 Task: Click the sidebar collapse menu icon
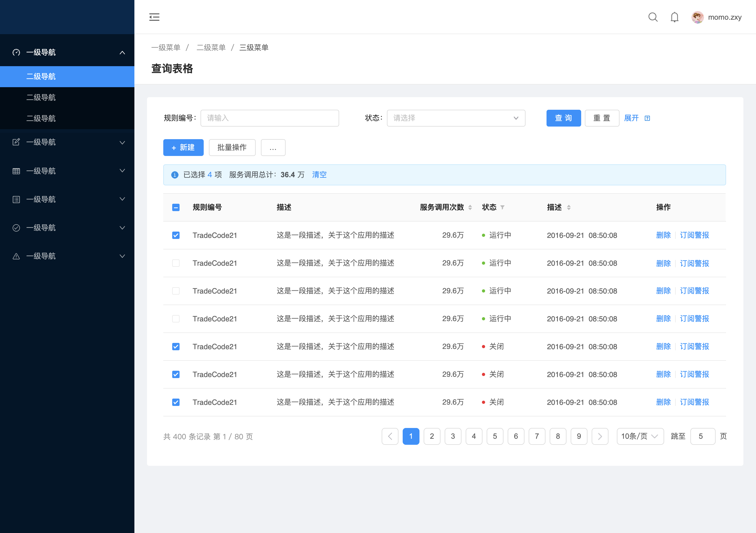pyautogui.click(x=154, y=17)
